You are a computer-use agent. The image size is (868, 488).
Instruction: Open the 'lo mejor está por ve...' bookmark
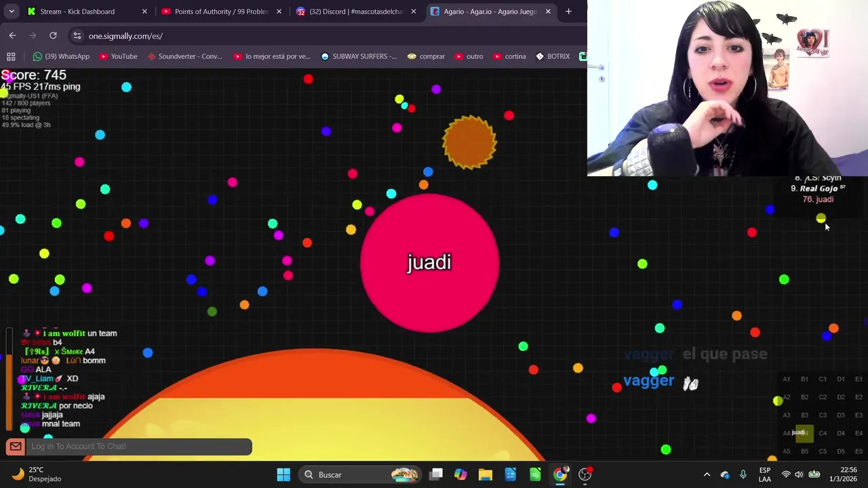coord(272,56)
